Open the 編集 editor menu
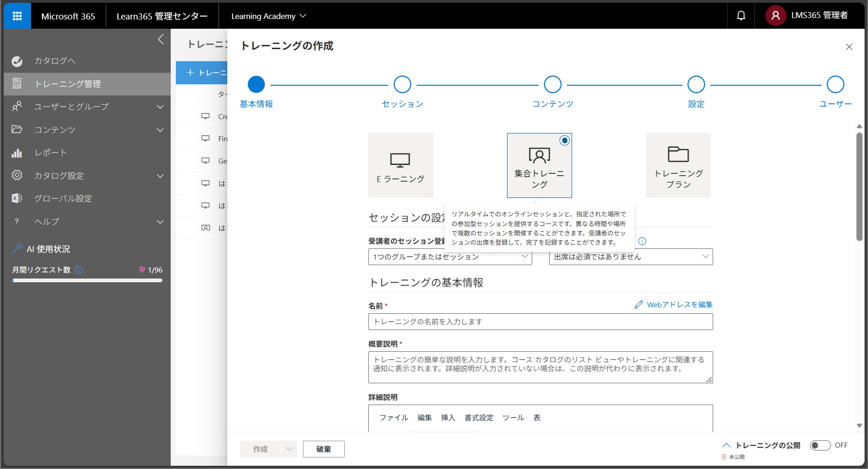 [x=424, y=418]
